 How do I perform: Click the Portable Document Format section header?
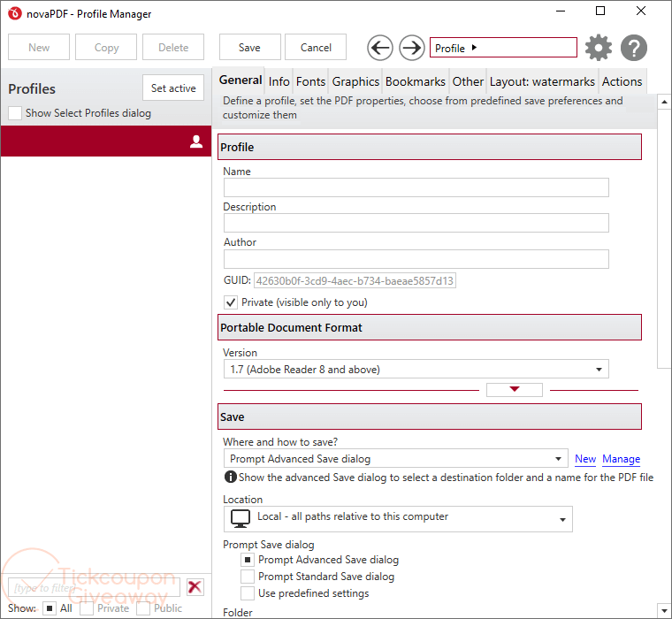point(430,327)
